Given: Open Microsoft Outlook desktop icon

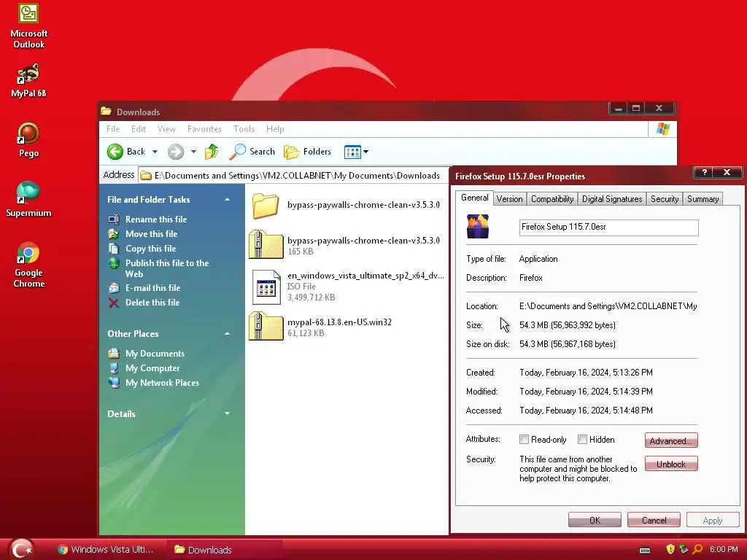Looking at the screenshot, I should click(28, 26).
